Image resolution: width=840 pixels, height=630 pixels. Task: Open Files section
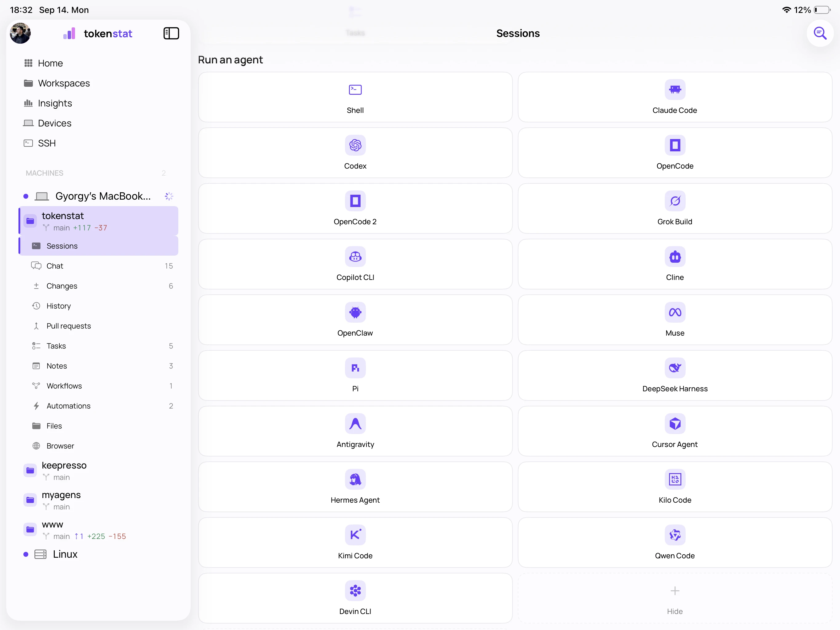point(99,426)
